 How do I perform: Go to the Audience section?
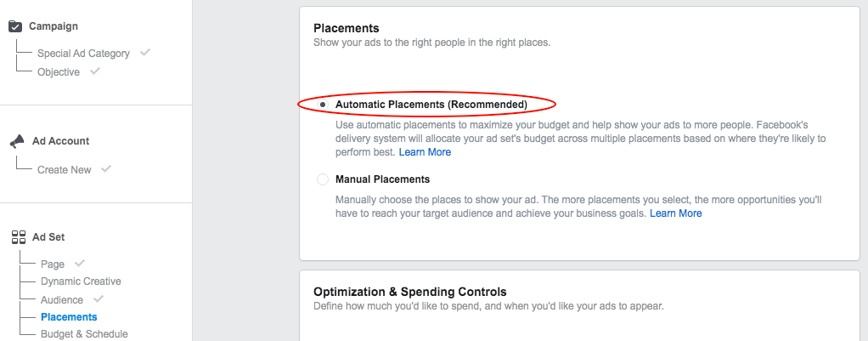click(62, 300)
